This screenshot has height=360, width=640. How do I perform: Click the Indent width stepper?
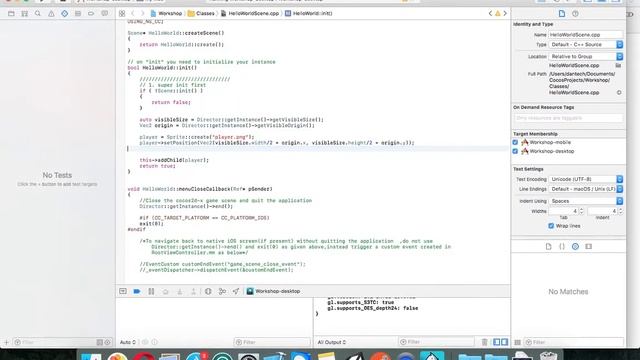click(620, 211)
